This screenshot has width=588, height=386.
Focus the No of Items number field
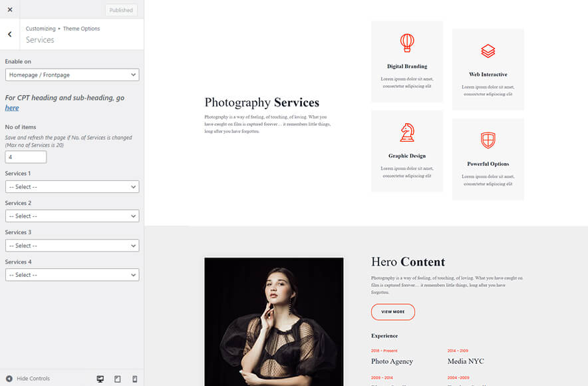click(x=26, y=157)
